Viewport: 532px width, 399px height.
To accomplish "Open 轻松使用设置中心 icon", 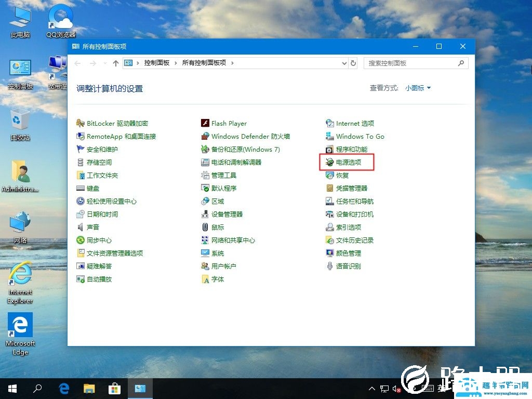I will pos(81,201).
